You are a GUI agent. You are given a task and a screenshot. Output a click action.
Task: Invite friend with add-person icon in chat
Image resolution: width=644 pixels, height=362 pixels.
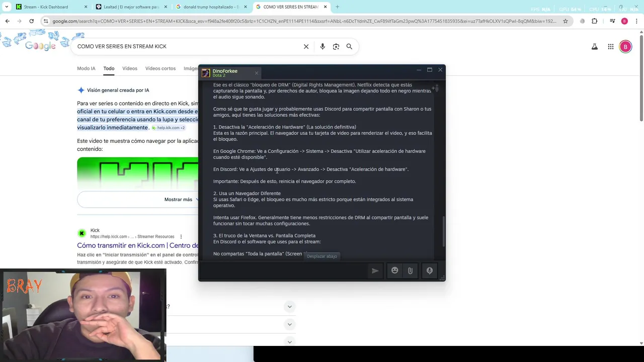pyautogui.click(x=435, y=88)
